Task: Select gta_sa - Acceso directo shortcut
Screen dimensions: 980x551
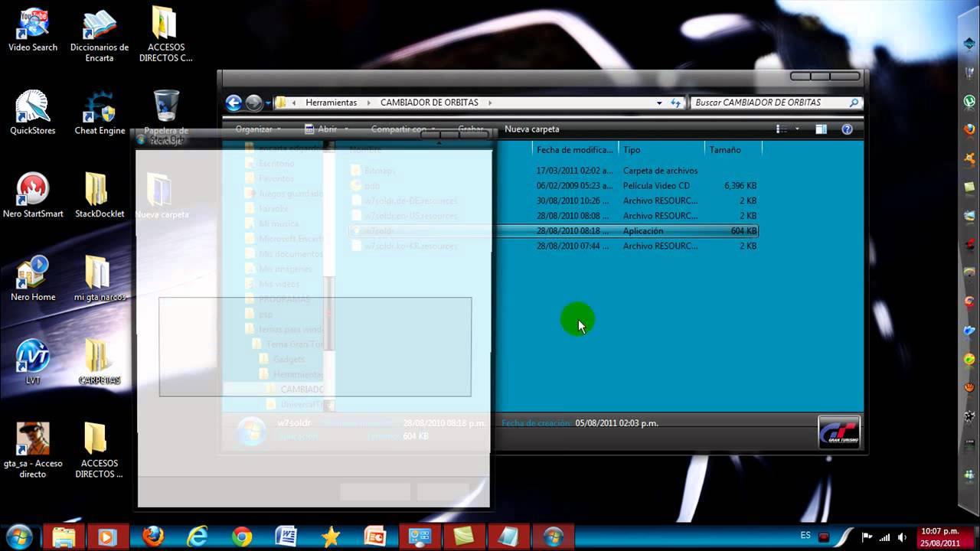Action: point(33,450)
